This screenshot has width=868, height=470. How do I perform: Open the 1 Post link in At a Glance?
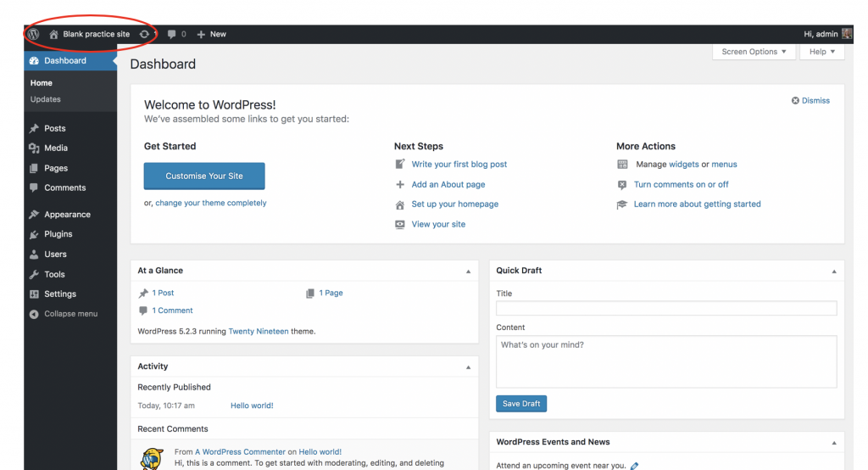163,294
